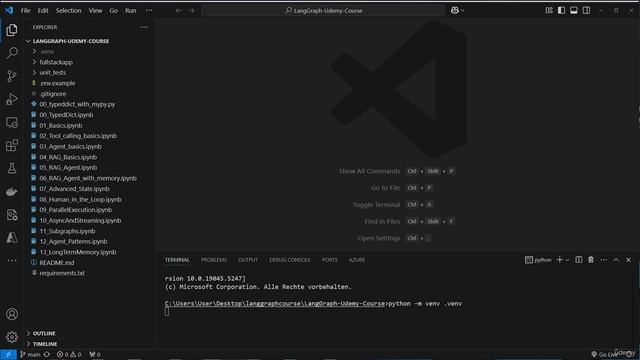This screenshot has width=640, height=360.
Task: Expand the Timeline section
Action: (89, 344)
